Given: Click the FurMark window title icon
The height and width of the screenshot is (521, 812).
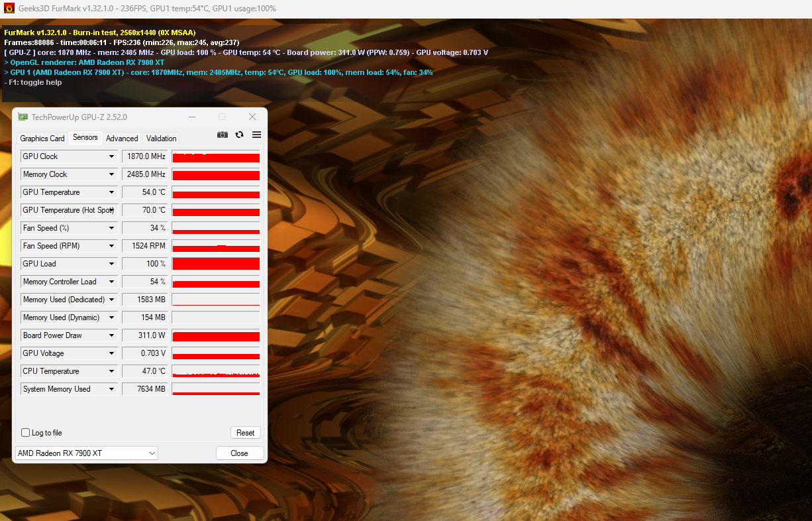Looking at the screenshot, I should click(9, 9).
